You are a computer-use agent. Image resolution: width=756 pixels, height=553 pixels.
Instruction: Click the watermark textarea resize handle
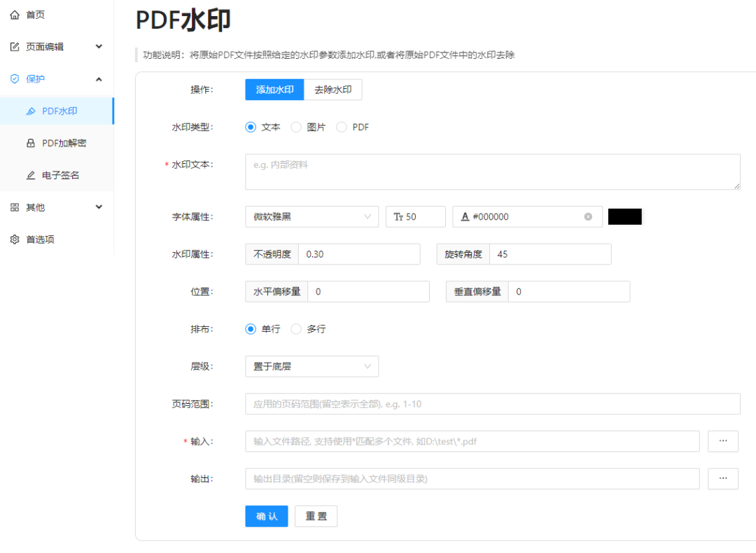click(x=736, y=186)
